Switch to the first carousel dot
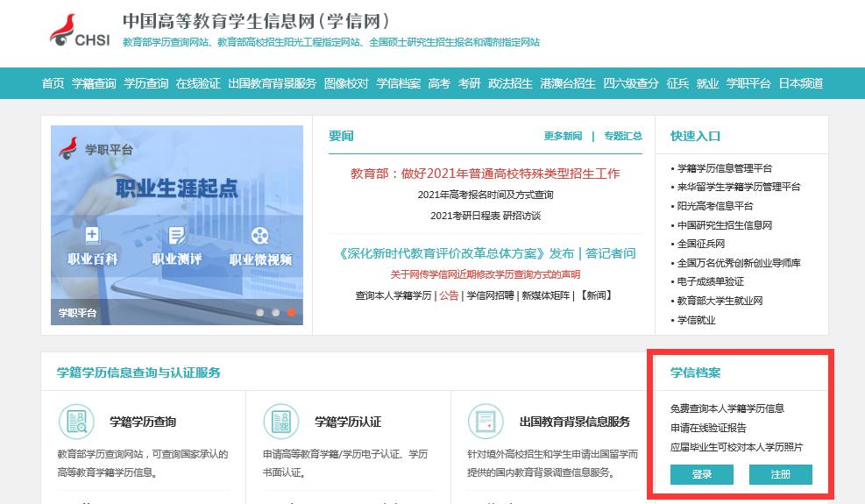This screenshot has height=504, width=865. pos(259,312)
